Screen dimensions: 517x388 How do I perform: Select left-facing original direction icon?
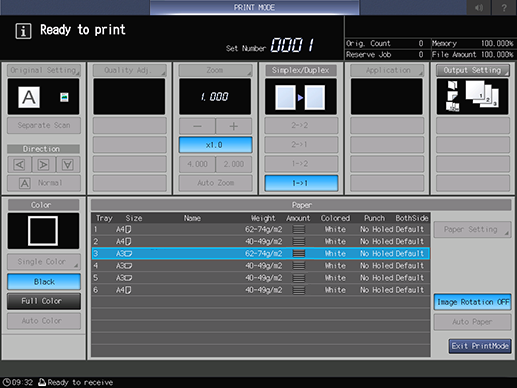20,165
